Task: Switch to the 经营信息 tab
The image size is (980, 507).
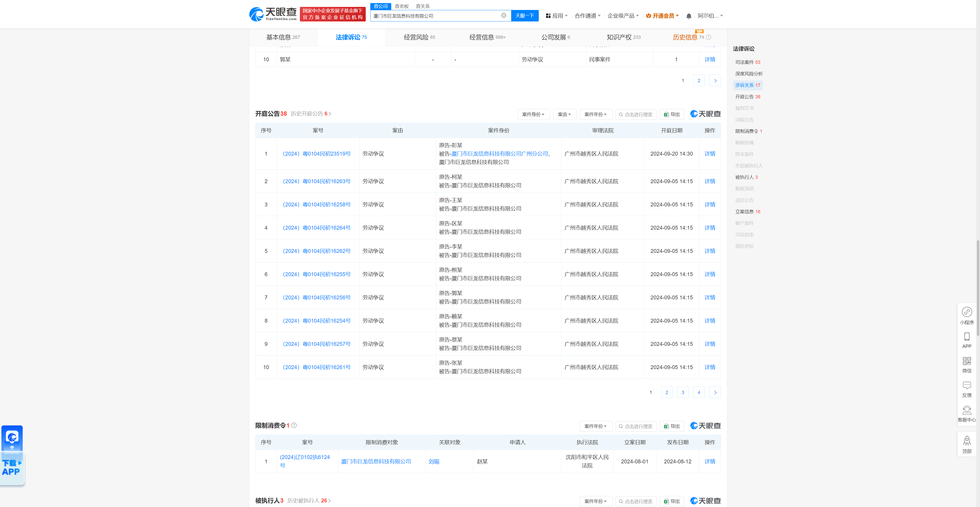Action: 487,37
